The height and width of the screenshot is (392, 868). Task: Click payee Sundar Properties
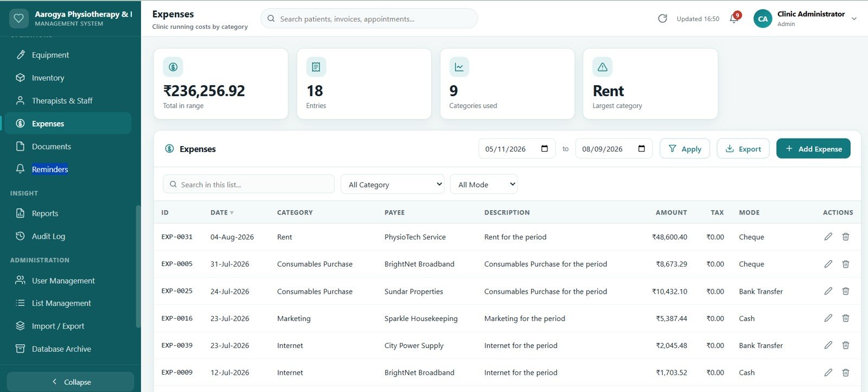413,291
